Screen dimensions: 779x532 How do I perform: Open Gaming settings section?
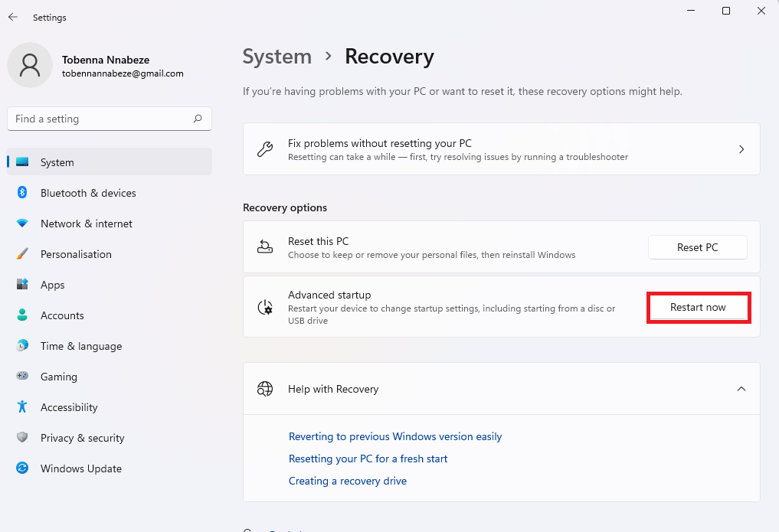[x=58, y=377]
